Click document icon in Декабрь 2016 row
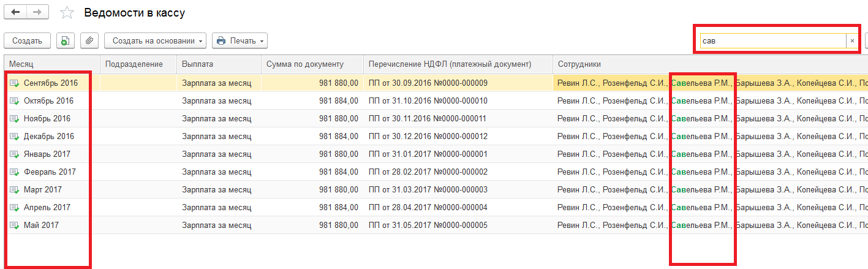Image resolution: width=868 pixels, height=269 pixels. coord(14,136)
